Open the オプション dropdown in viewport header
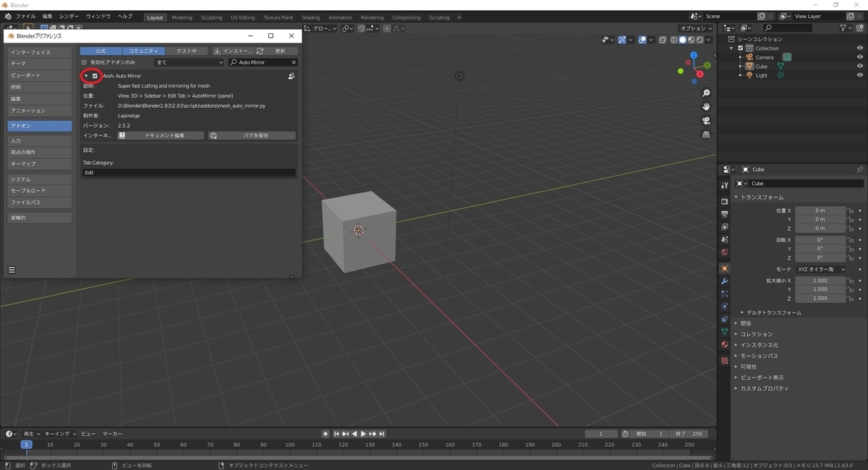This screenshot has height=470, width=868. click(695, 28)
